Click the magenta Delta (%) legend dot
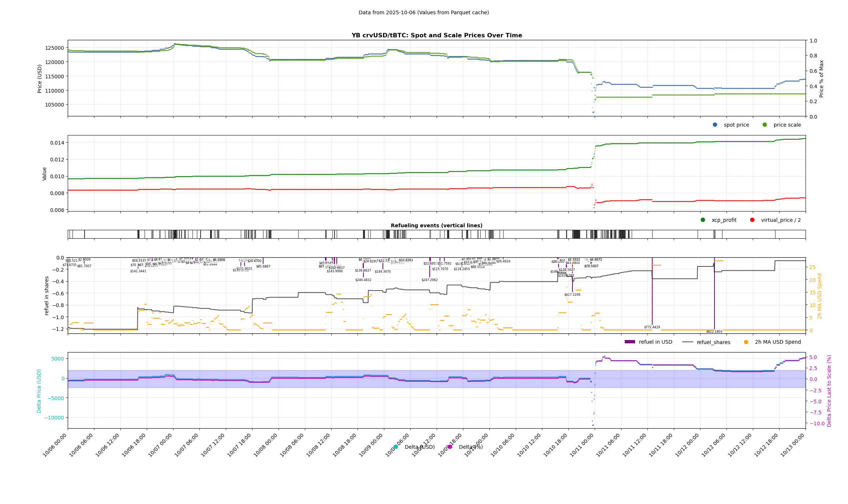This screenshot has width=848, height=504. (450, 447)
